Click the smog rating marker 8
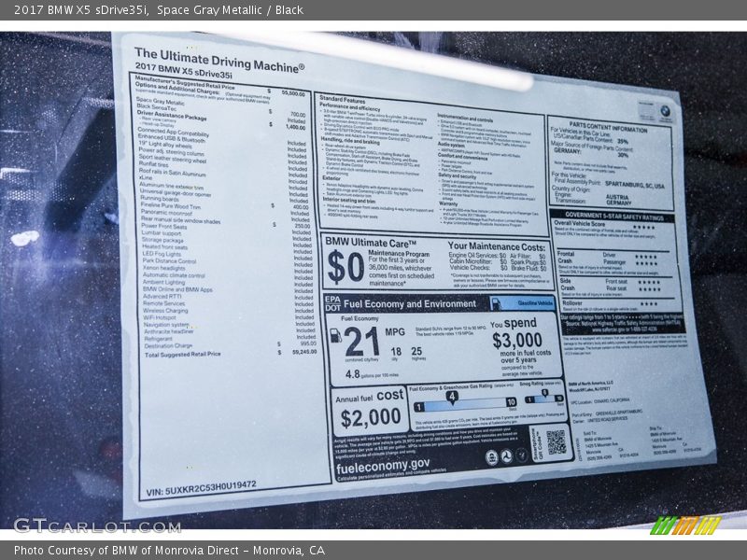 coord(544,392)
